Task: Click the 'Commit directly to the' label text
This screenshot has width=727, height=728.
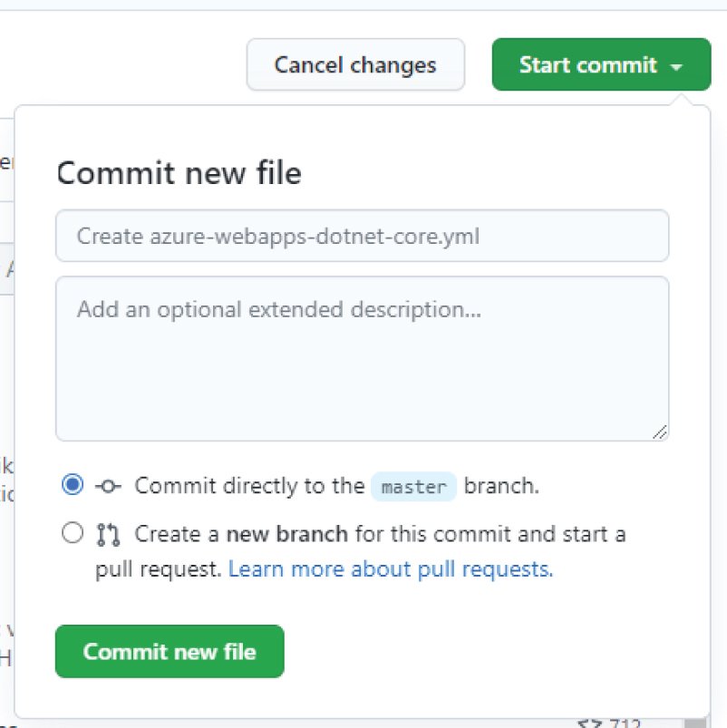Action: [x=249, y=486]
